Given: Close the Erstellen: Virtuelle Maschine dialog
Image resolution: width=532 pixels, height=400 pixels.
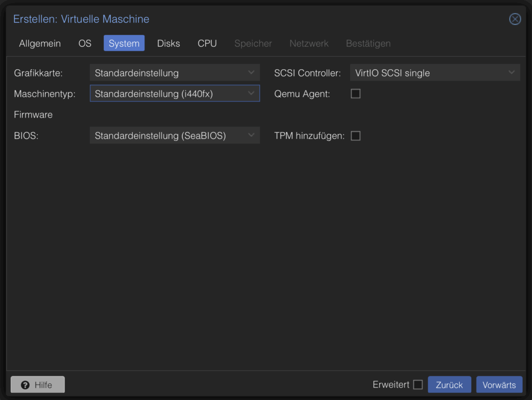Looking at the screenshot, I should (514, 19).
